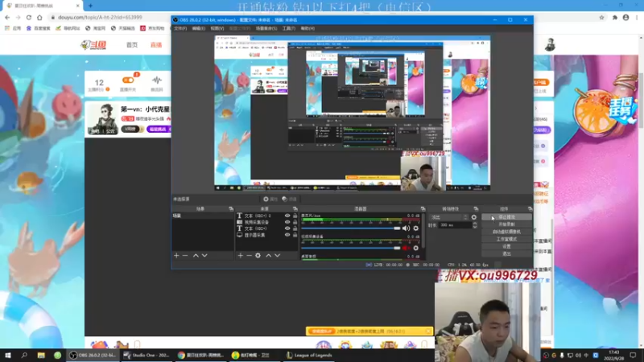This screenshot has width=644, height=362.
Task: Mute the first mixer channel speaker
Action: [x=406, y=228]
